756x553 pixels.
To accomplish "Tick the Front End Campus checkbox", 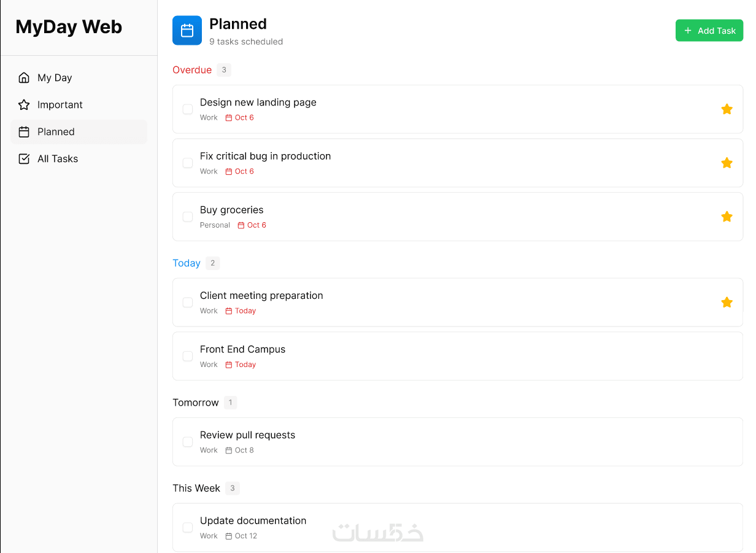I will pos(188,356).
